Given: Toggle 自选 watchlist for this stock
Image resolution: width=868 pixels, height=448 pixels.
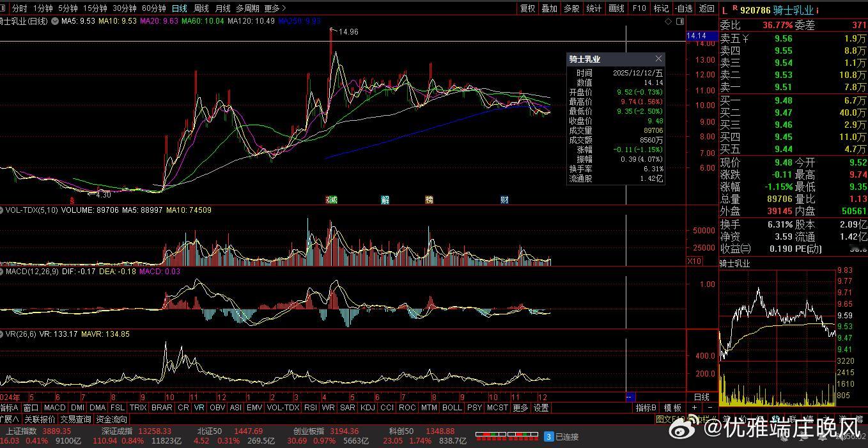Looking at the screenshot, I should (683, 8).
